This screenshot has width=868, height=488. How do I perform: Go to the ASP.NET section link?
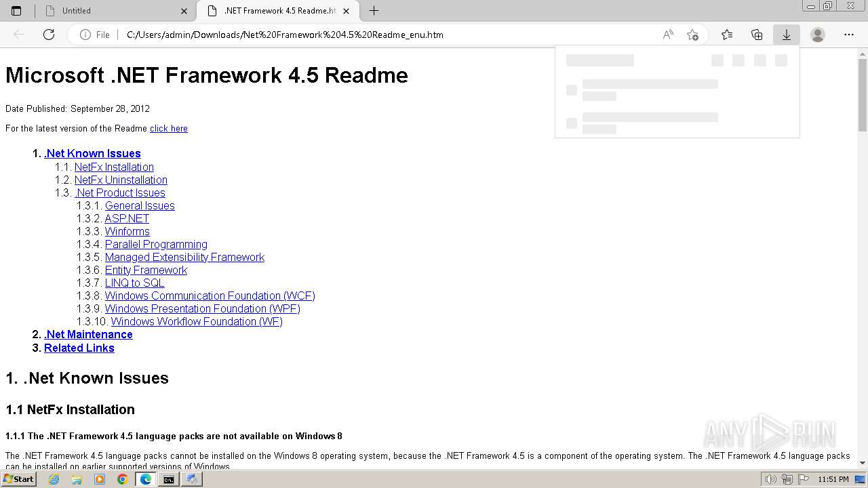tap(127, 218)
